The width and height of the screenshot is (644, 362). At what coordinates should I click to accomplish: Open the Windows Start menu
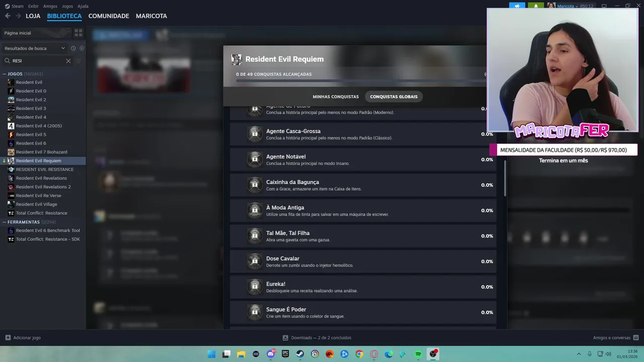coord(211,354)
